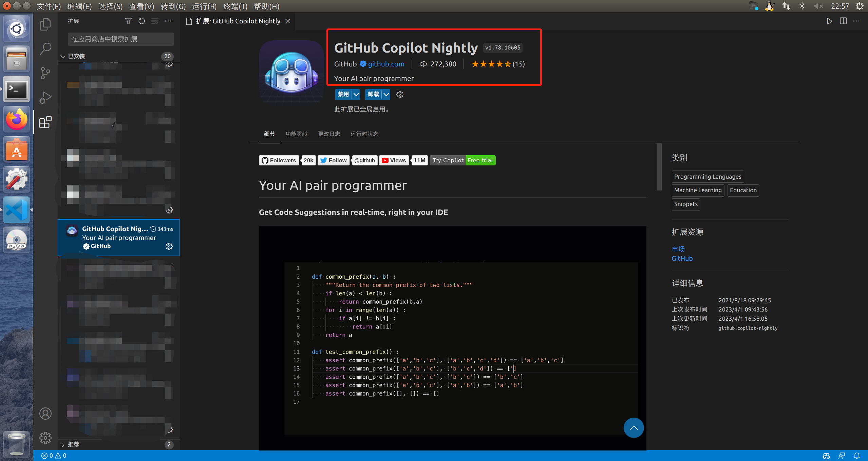Open the 终端(T) menu
The image size is (868, 461).
[235, 6]
